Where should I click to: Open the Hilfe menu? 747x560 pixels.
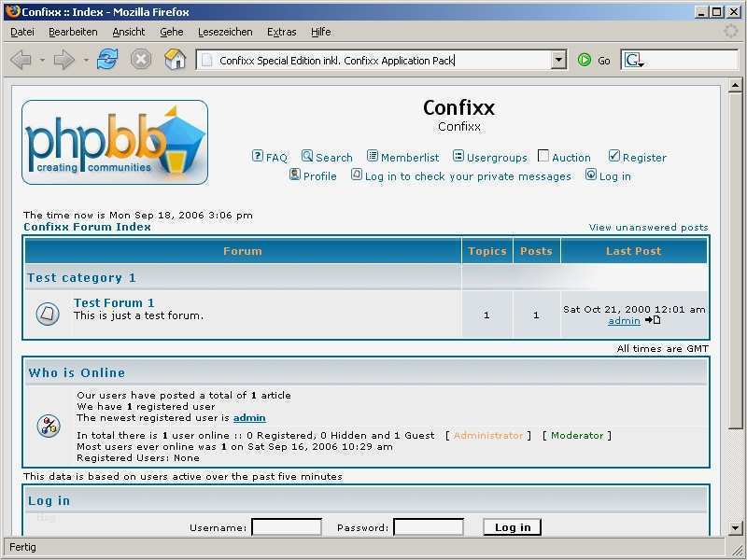pyautogui.click(x=320, y=32)
